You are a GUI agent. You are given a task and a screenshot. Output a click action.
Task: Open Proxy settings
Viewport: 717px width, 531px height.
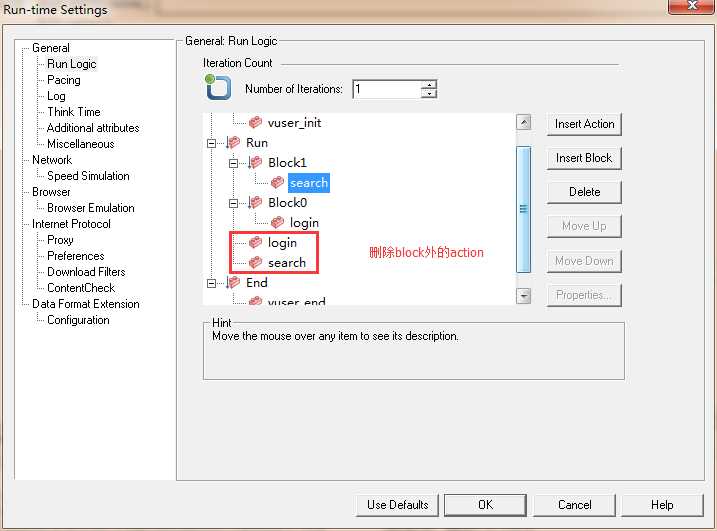(x=60, y=240)
